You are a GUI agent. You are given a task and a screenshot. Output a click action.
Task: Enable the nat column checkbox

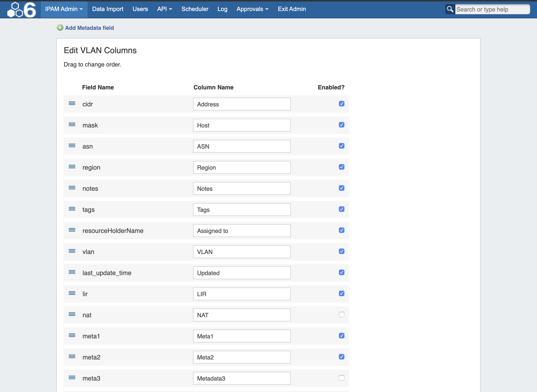pyautogui.click(x=341, y=315)
